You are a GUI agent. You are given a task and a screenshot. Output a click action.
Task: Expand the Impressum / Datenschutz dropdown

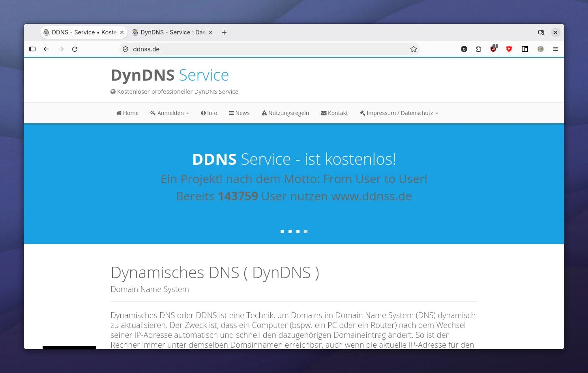(399, 113)
